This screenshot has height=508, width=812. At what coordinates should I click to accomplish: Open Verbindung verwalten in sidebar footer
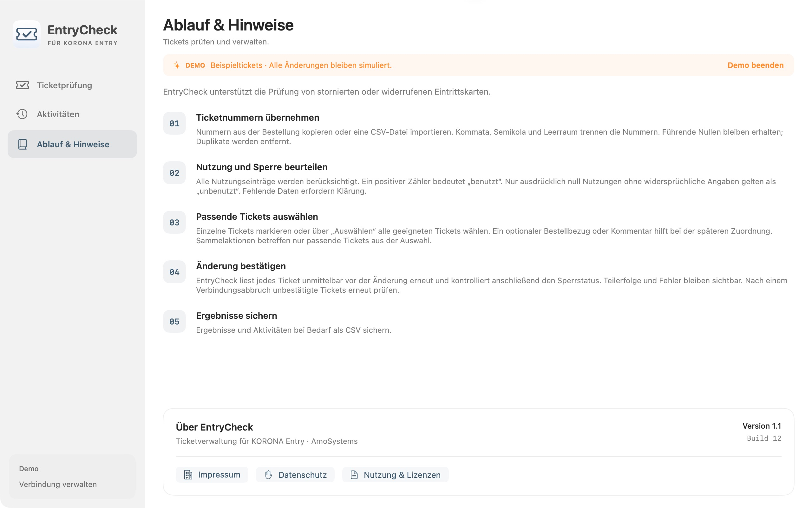pos(58,484)
